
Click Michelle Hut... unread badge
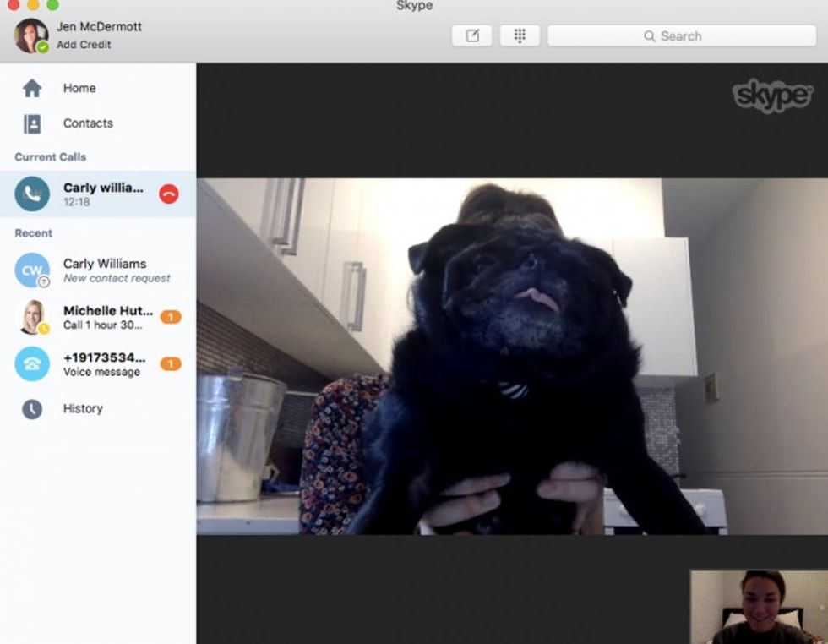tap(171, 317)
